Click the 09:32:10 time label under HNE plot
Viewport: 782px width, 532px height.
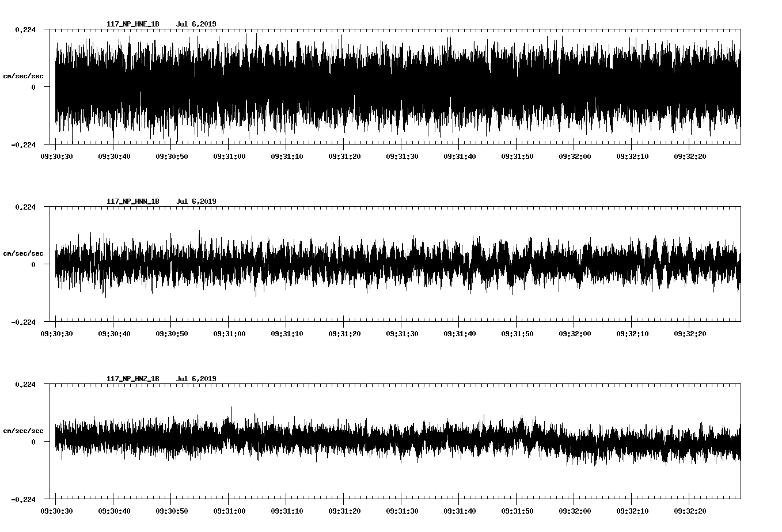click(632, 156)
